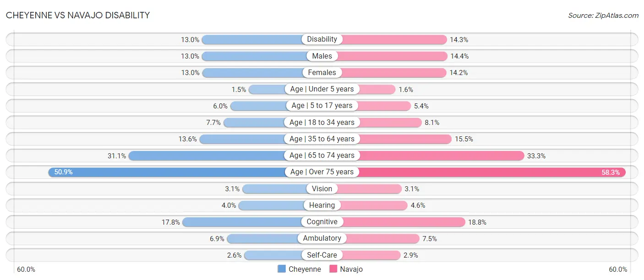The width and height of the screenshot is (644, 280).
Task: Open the ZipAtlas.com source link
Action: point(603,16)
